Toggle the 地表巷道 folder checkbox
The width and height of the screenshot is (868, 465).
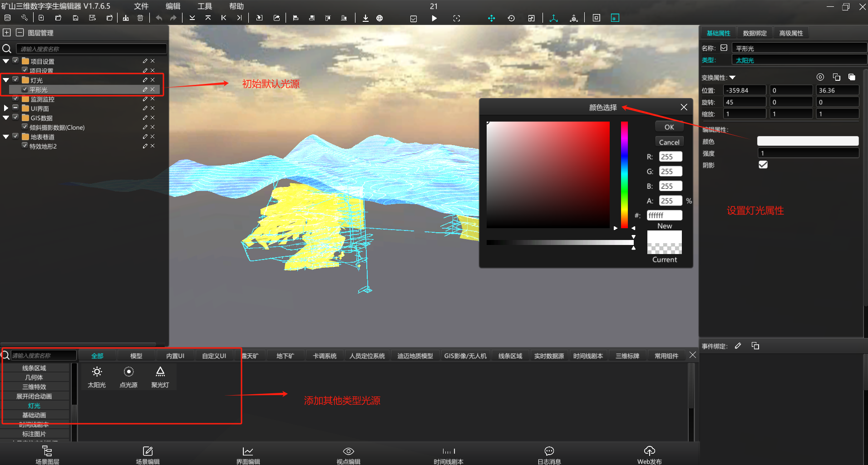click(x=16, y=137)
